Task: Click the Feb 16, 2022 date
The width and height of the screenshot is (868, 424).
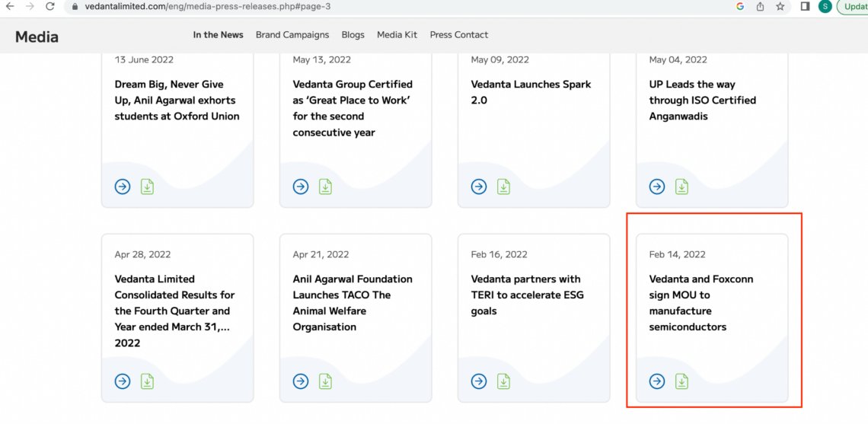Action: pyautogui.click(x=499, y=254)
